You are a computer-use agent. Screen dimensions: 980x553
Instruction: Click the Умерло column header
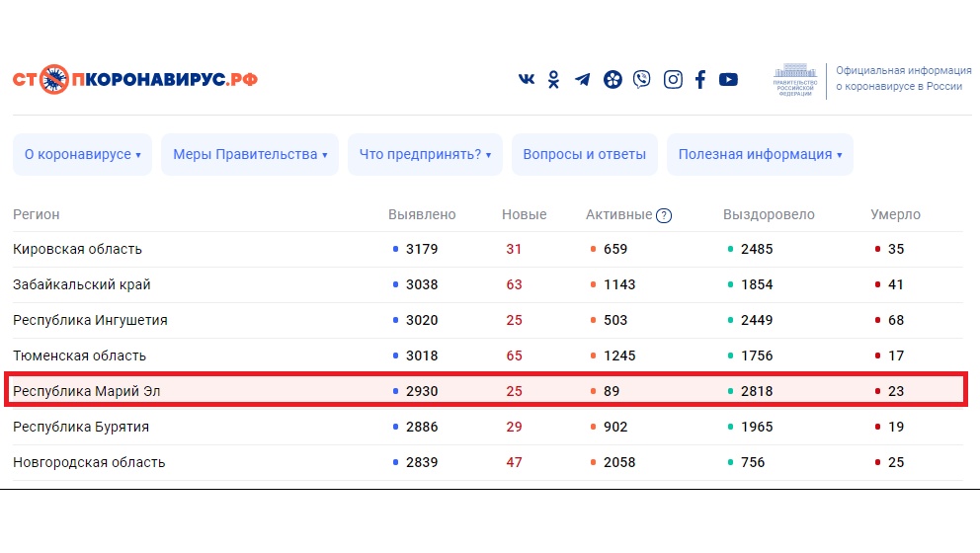coord(895,214)
